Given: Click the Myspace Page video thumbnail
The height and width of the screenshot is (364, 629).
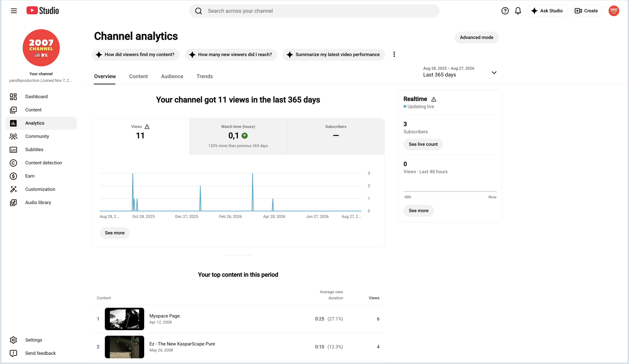Looking at the screenshot, I should click(x=124, y=319).
